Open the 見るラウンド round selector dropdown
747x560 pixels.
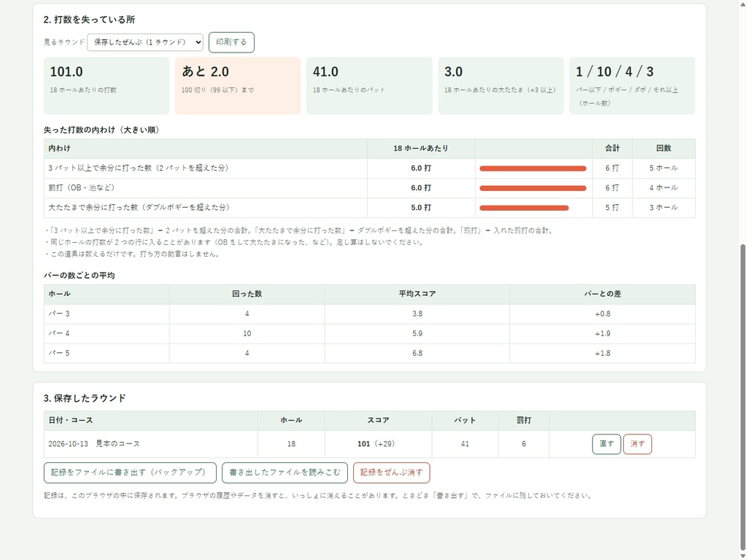[145, 42]
